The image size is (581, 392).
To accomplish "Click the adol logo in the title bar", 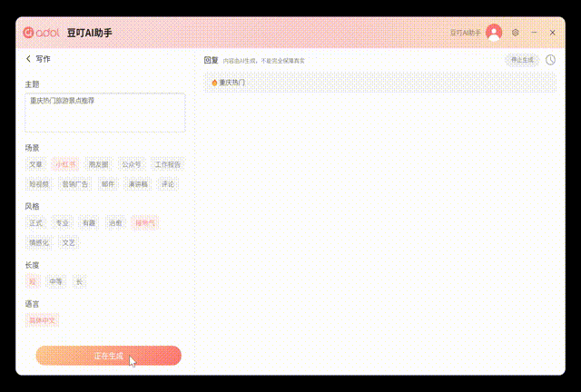I will point(41,33).
